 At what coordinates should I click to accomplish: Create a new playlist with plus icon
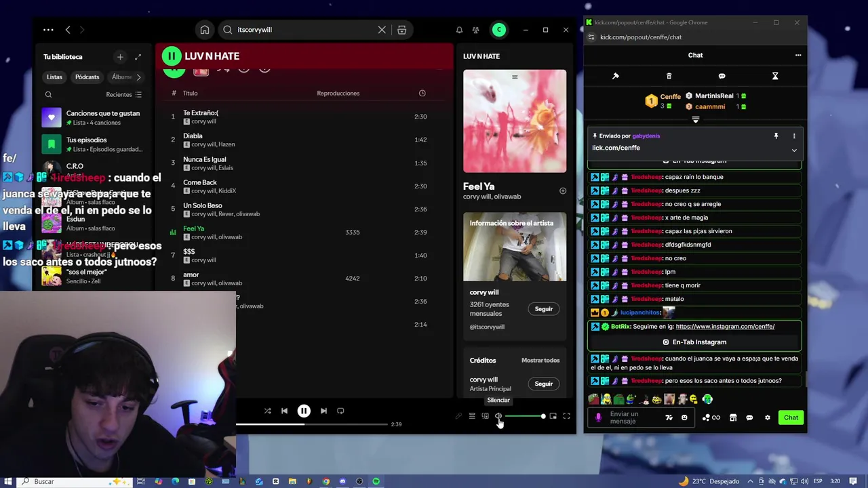120,57
